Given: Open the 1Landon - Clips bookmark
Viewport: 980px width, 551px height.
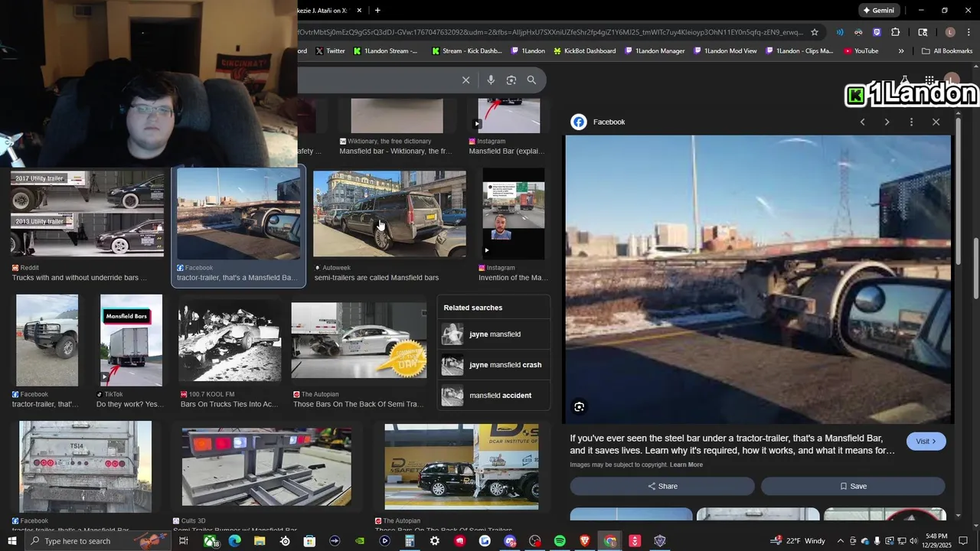Looking at the screenshot, I should (x=799, y=51).
